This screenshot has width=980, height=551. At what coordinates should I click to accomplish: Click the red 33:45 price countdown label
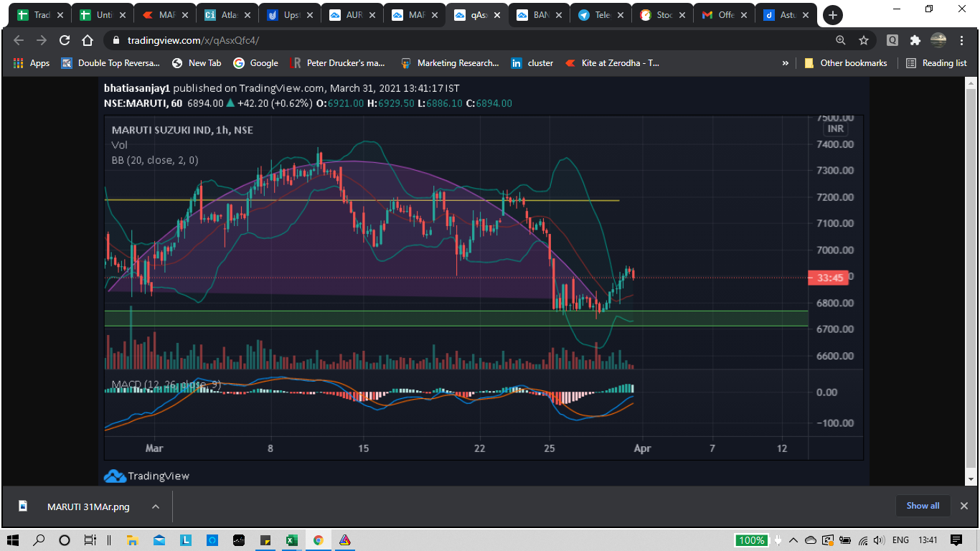[828, 278]
